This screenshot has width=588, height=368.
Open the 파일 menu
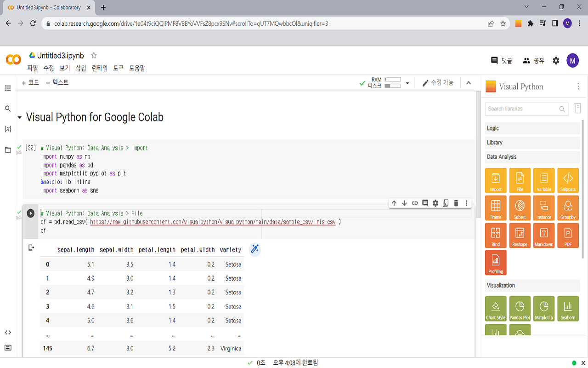pyautogui.click(x=33, y=68)
